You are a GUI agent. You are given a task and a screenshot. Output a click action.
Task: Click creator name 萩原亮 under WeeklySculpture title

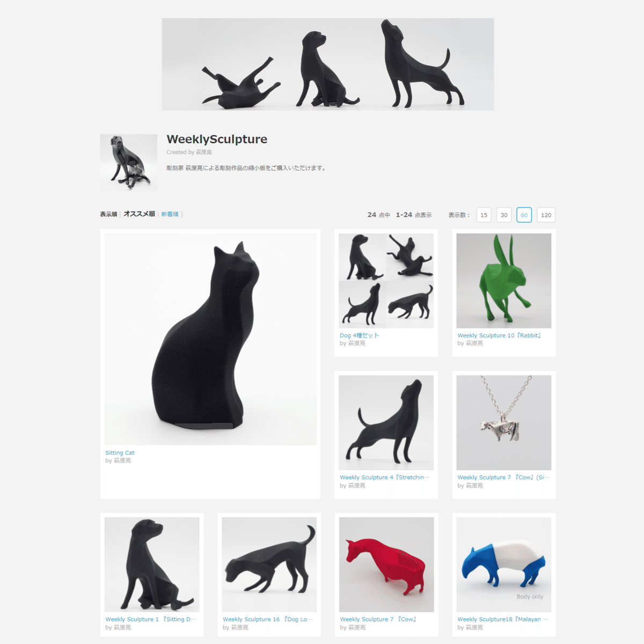point(203,152)
